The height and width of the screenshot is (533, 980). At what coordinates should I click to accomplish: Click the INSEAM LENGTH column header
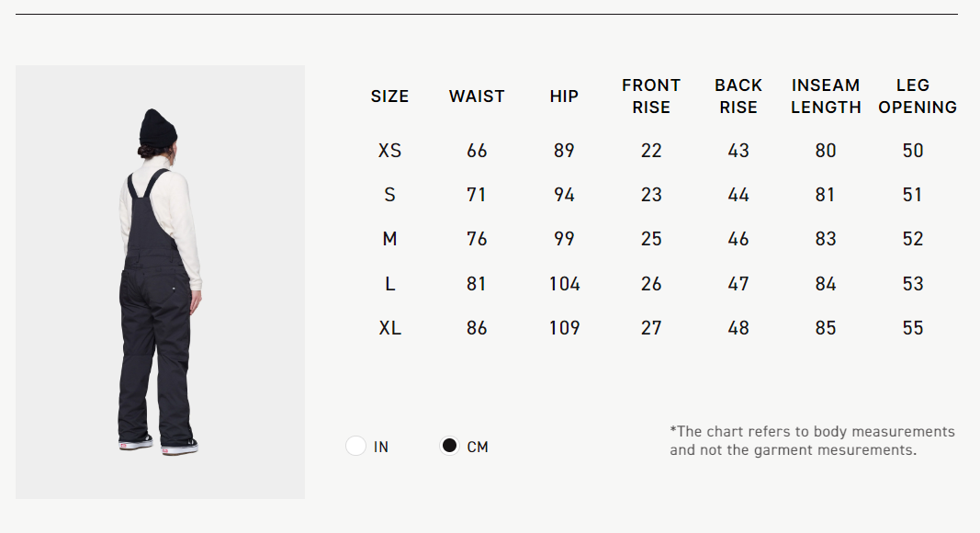click(x=826, y=96)
